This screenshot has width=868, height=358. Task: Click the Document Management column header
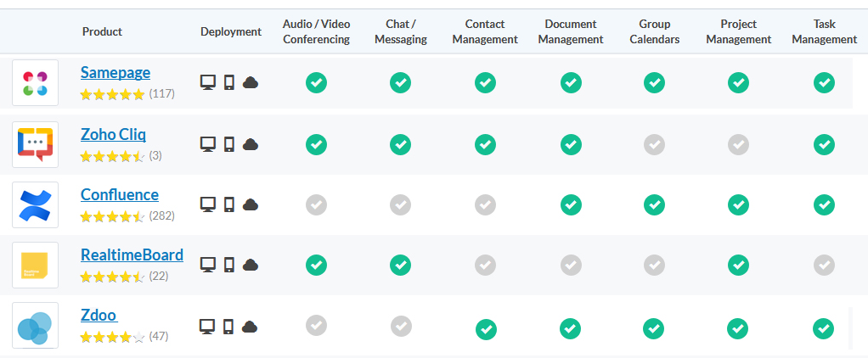(571, 31)
